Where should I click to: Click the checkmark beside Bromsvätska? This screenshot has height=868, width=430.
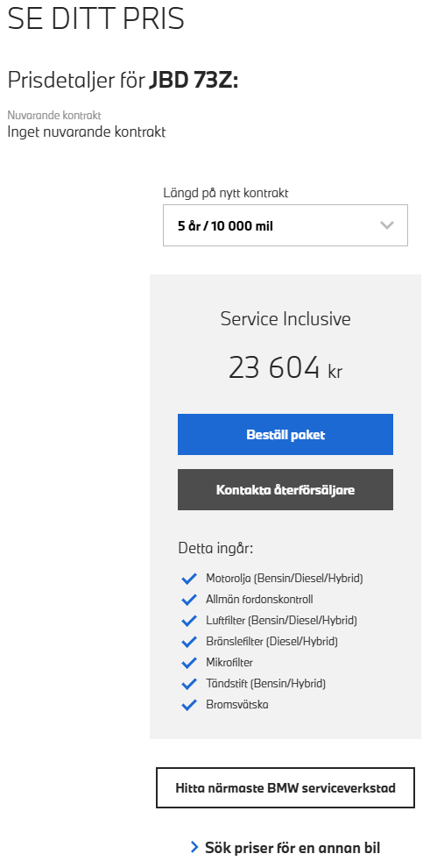[189, 705]
